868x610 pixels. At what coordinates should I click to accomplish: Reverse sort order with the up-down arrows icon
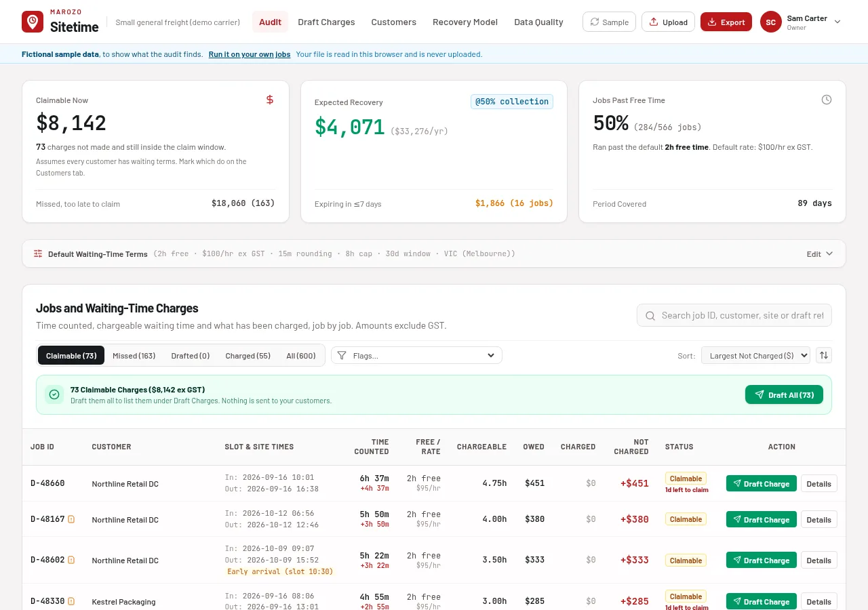pos(823,355)
